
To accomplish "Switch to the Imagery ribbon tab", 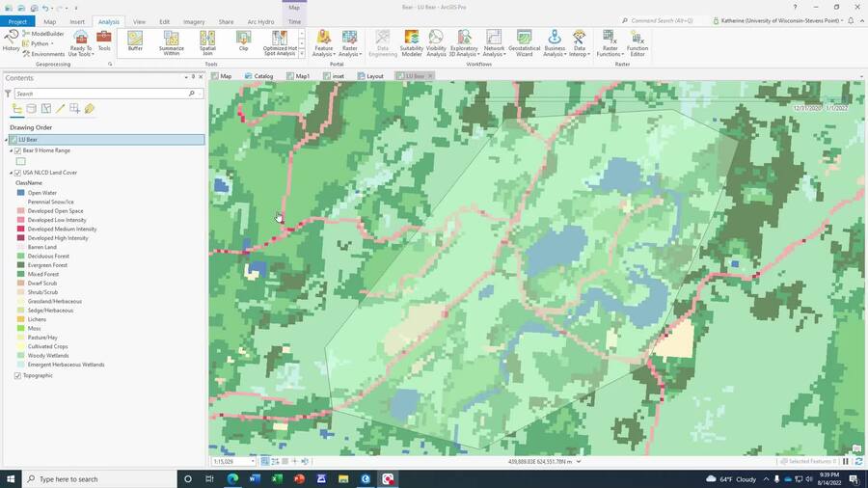I will (194, 21).
